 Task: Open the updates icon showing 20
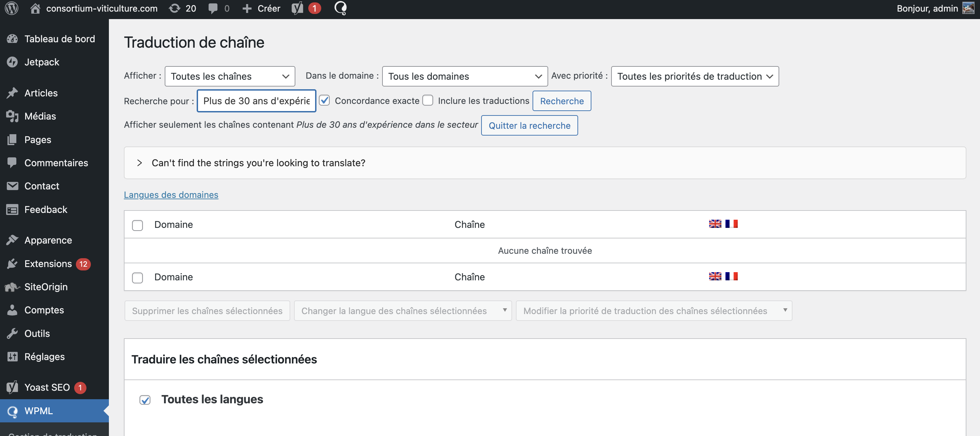coord(175,9)
